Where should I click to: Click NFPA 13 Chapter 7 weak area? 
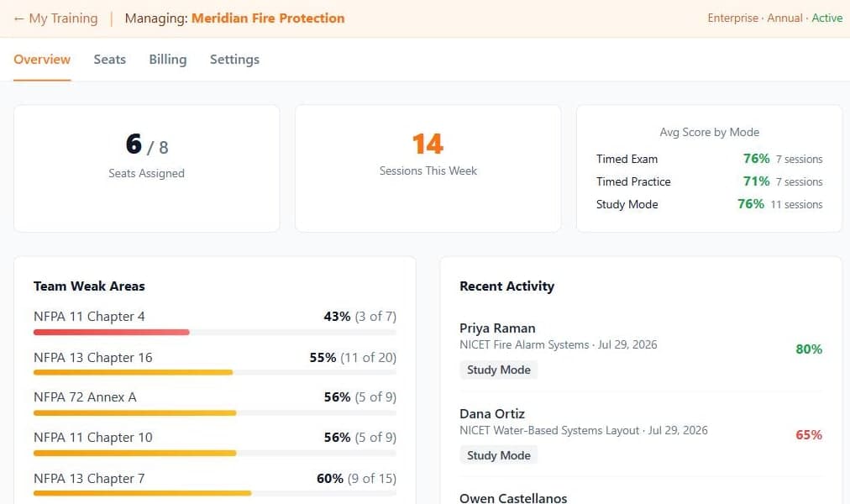pos(89,479)
